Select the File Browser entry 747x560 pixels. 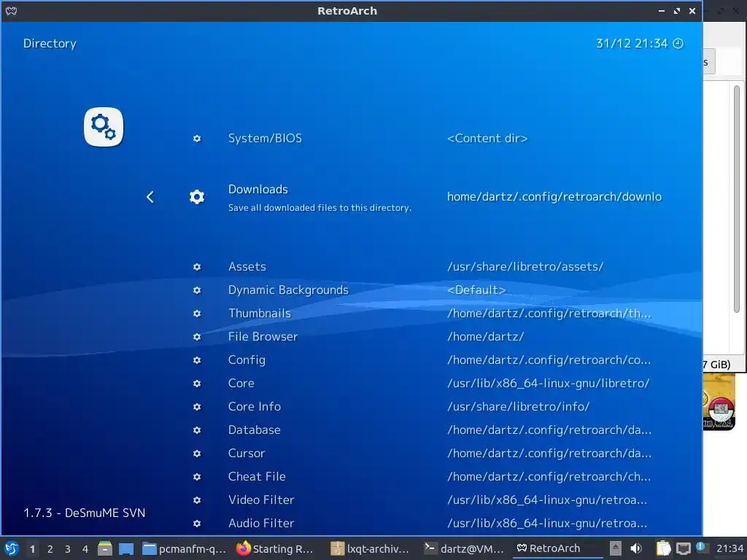tap(263, 337)
